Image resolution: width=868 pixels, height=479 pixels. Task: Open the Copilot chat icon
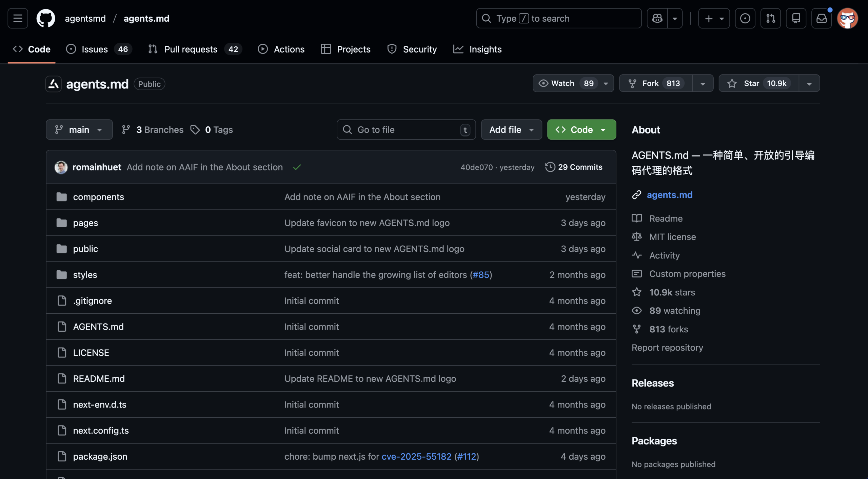coord(657,18)
